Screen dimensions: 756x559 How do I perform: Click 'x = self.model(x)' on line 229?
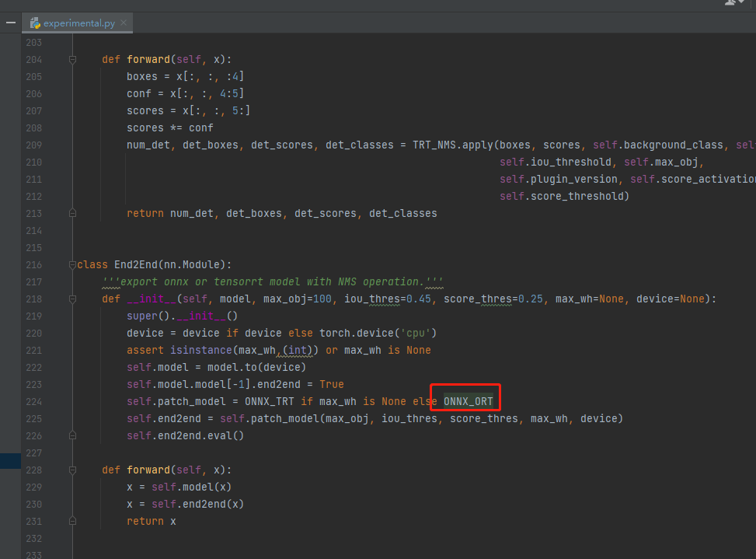(179, 487)
